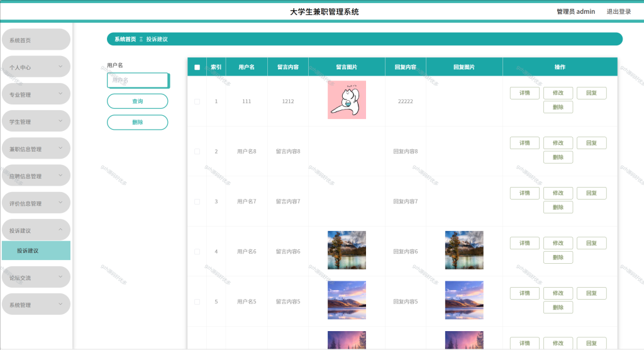Select the 回复内容7 cell
This screenshot has height=350, width=644.
click(x=406, y=201)
